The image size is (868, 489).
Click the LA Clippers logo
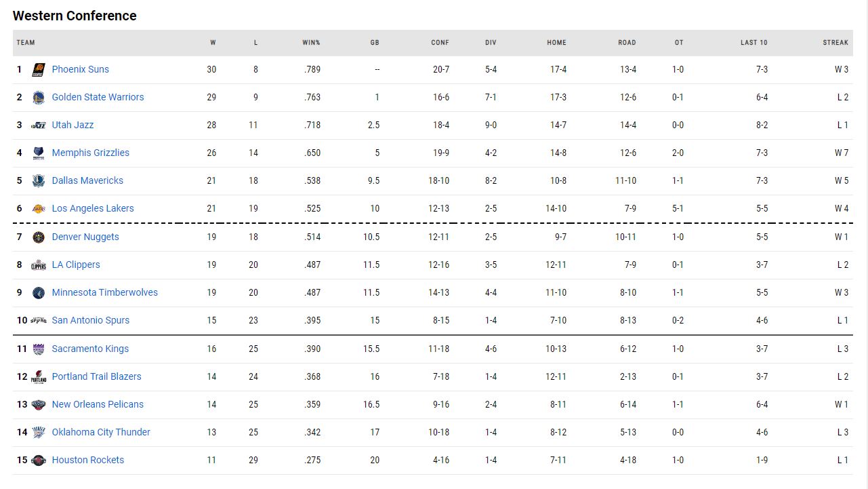click(x=39, y=265)
